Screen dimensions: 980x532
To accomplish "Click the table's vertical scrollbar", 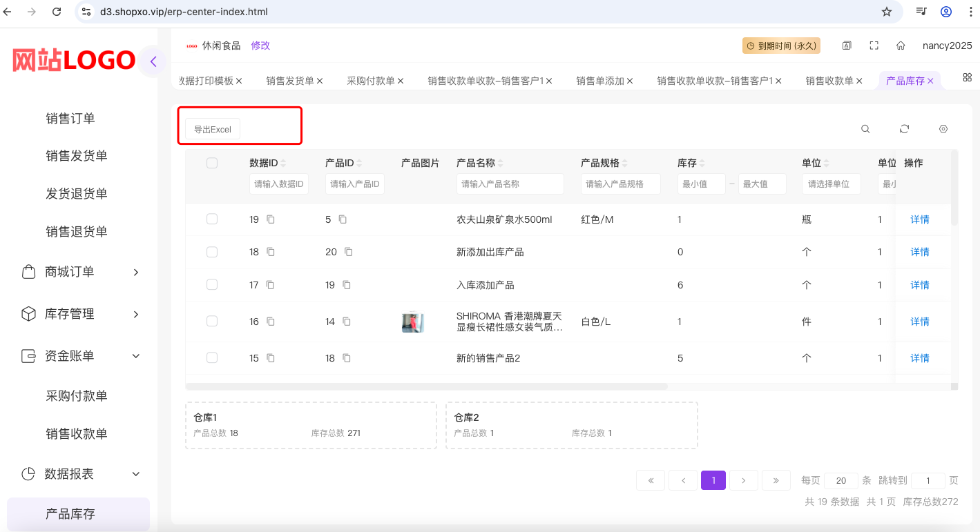I will 954,188.
